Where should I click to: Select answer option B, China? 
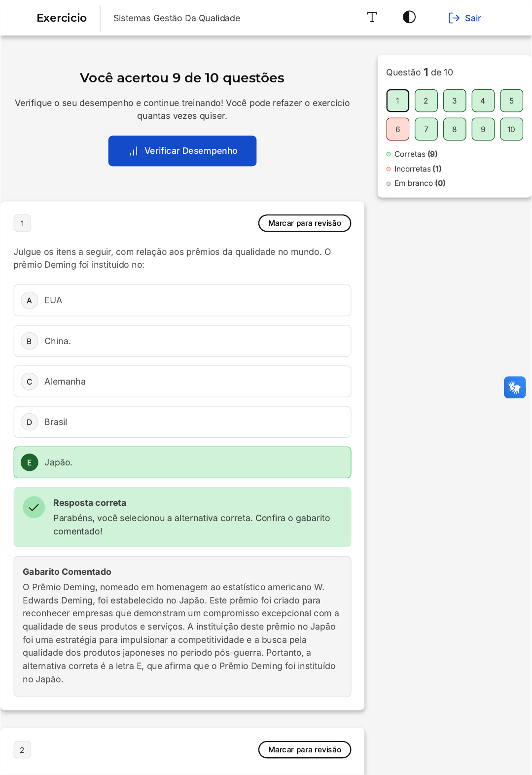click(x=182, y=341)
